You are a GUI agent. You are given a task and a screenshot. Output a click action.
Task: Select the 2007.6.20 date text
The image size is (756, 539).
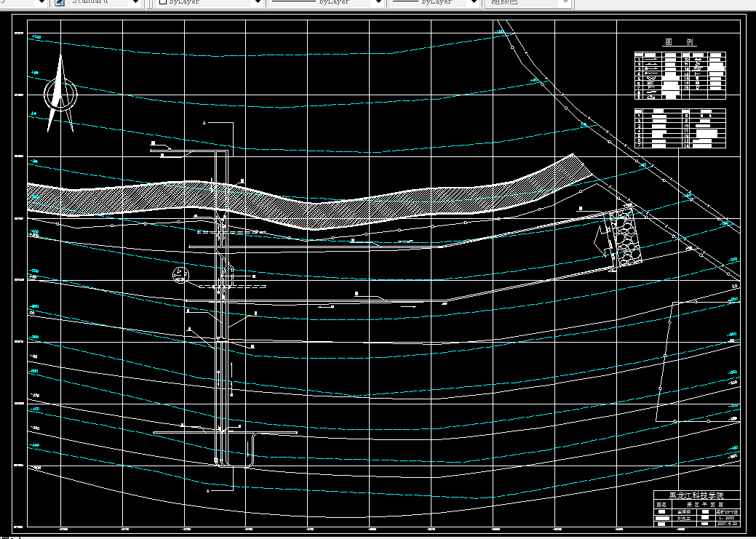click(x=727, y=524)
